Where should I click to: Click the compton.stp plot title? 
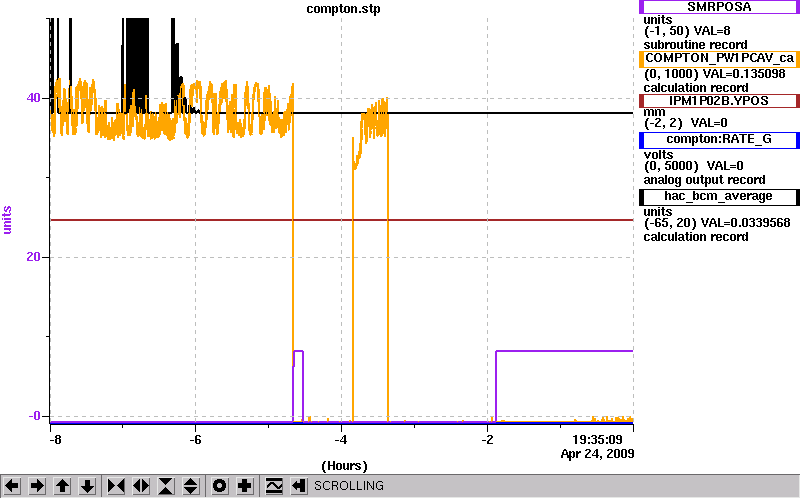343,9
